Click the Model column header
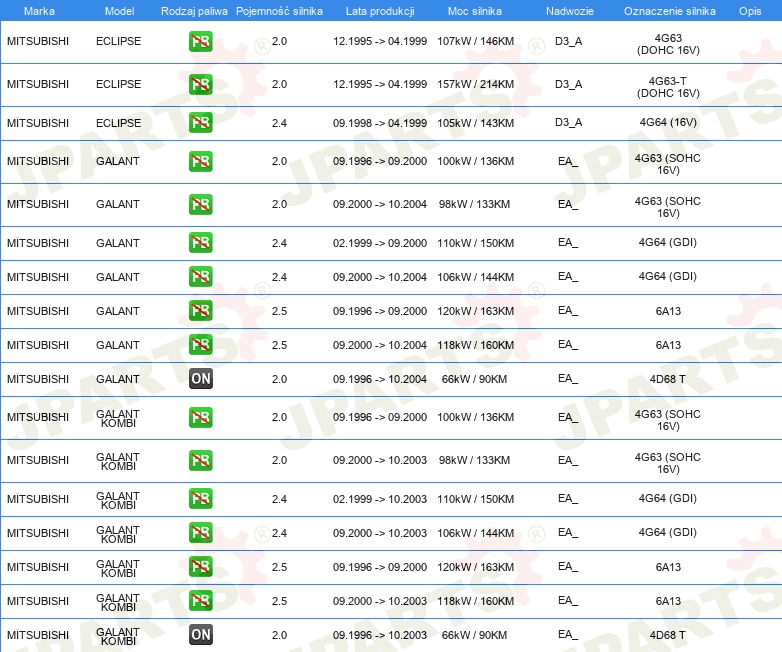This screenshot has width=782, height=652. tap(119, 11)
